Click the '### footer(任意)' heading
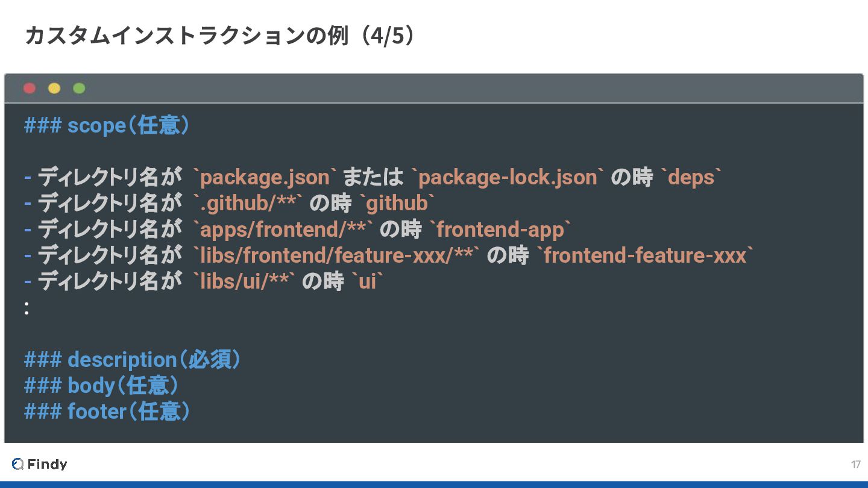Screen dimensions: 868x488 pos(107,411)
